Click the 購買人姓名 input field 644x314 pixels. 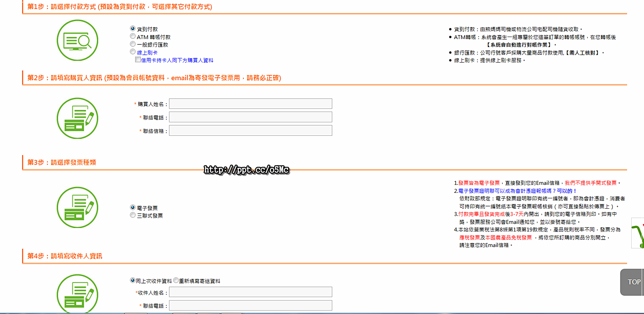[251, 104]
